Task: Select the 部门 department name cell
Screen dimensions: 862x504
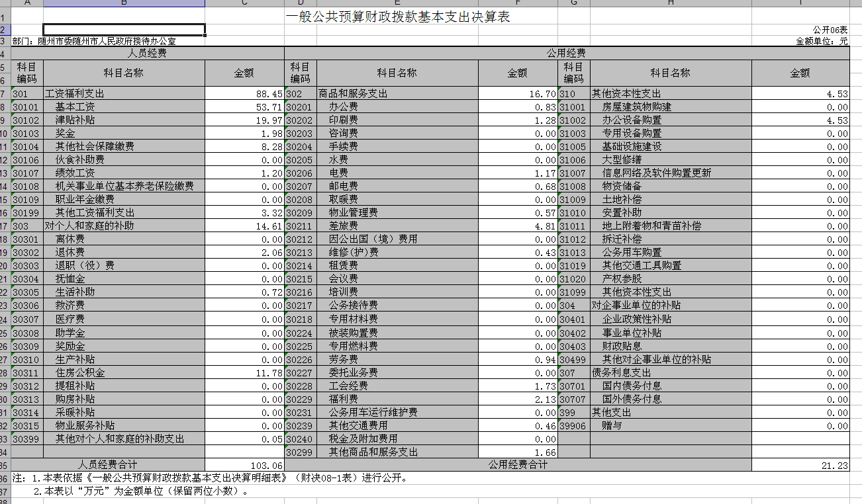Action: point(94,41)
